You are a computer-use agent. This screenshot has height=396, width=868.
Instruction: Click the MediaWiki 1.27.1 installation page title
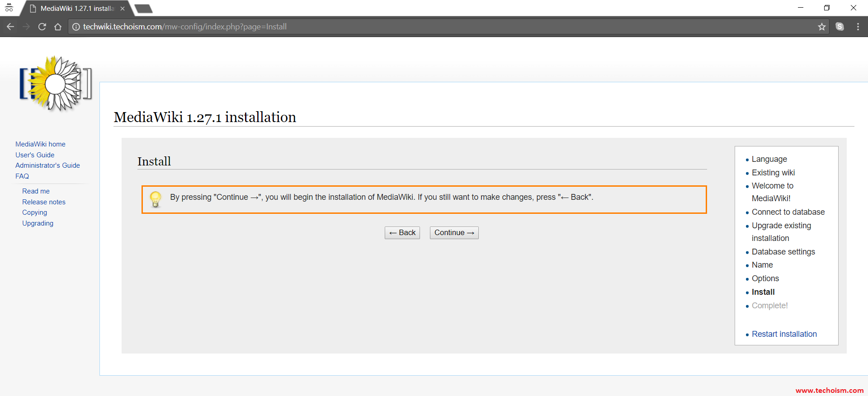tap(205, 117)
